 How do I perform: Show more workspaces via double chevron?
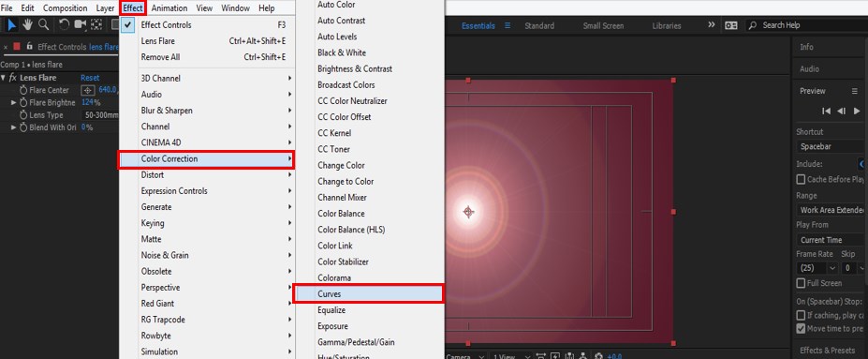(x=712, y=25)
